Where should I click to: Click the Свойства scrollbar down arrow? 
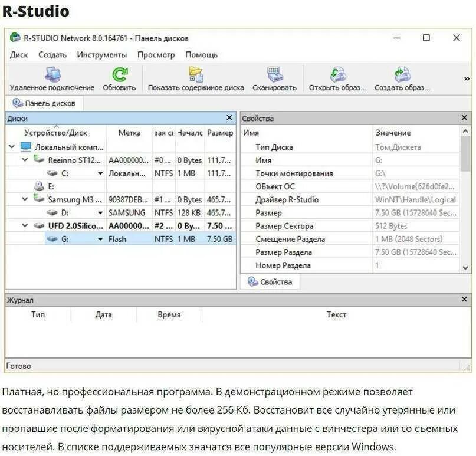tap(465, 268)
